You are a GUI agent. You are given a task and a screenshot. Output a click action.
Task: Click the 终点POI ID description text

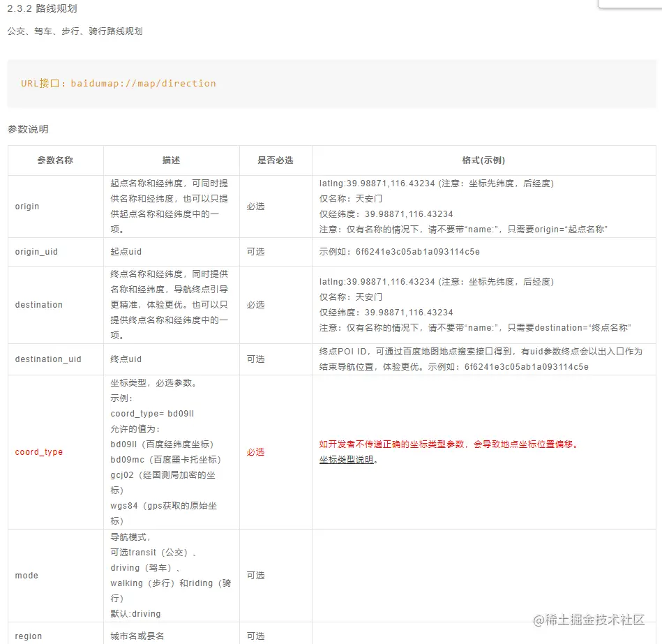tap(481, 359)
